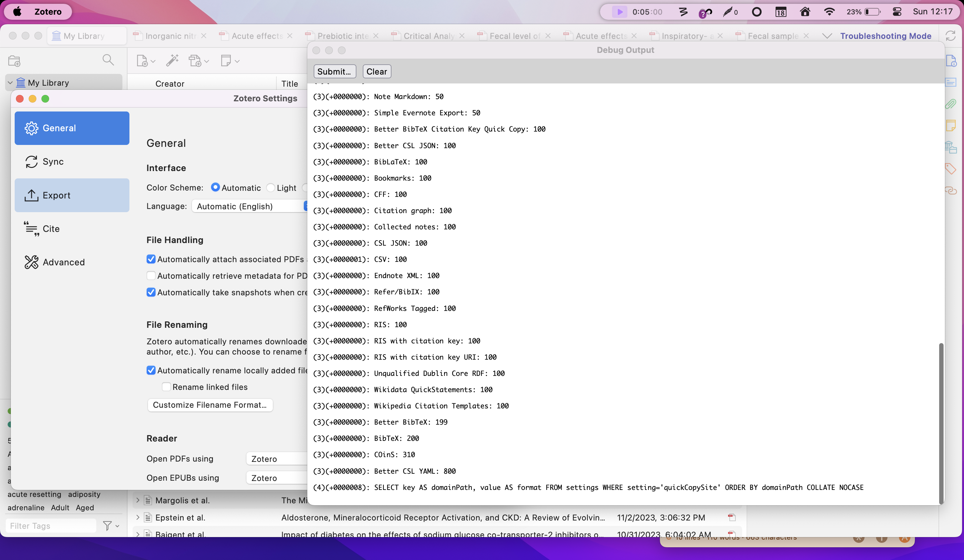Open the Tags pane tag icon
This screenshot has width=964, height=560.
pos(950,169)
